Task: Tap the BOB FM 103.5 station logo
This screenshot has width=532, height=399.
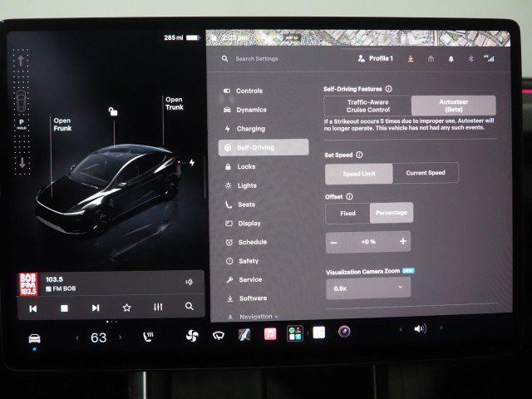Action: 28,284
